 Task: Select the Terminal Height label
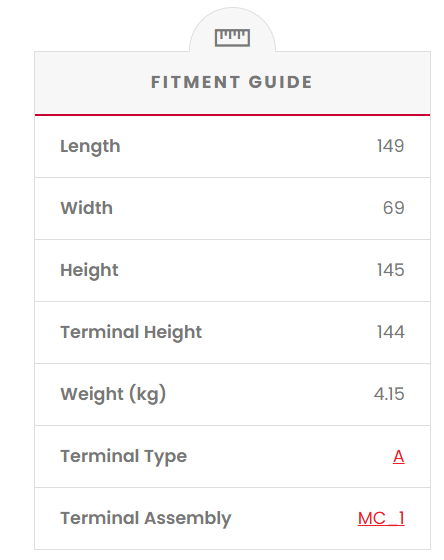point(131,332)
